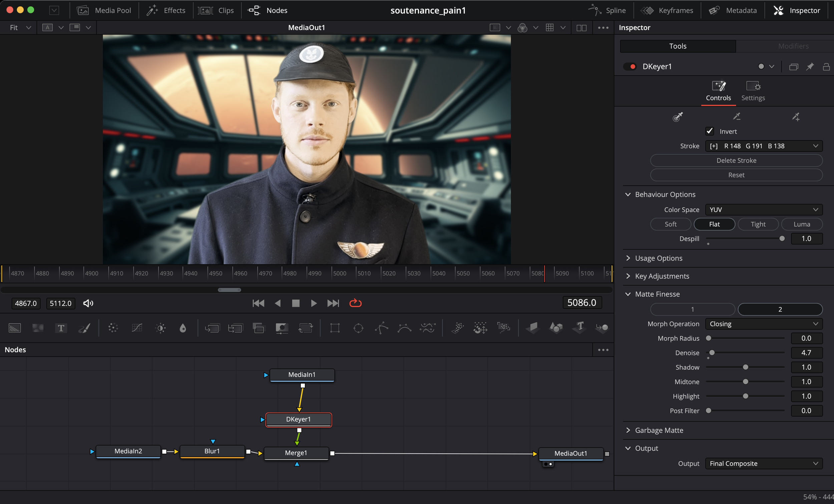Select the Tight matte option
834x504 pixels.
(758, 224)
